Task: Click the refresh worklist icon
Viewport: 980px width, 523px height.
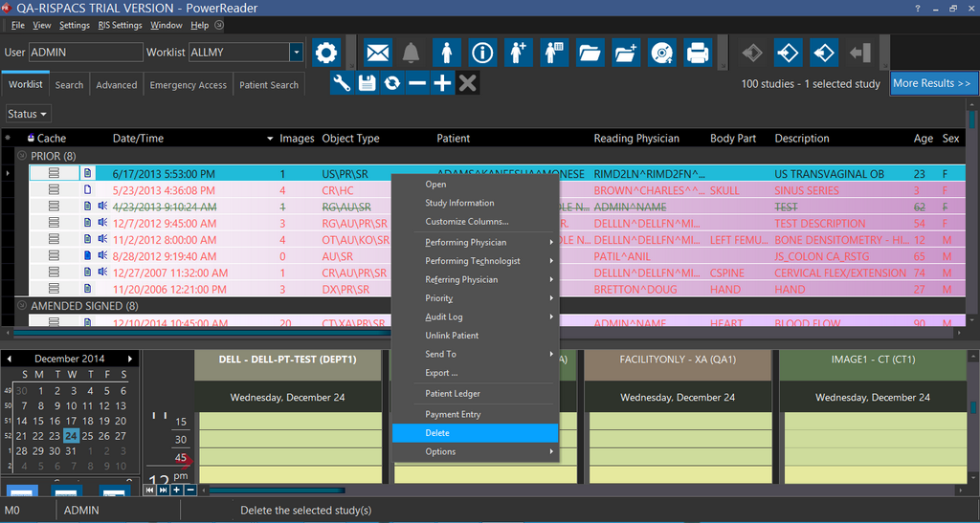Action: point(391,83)
